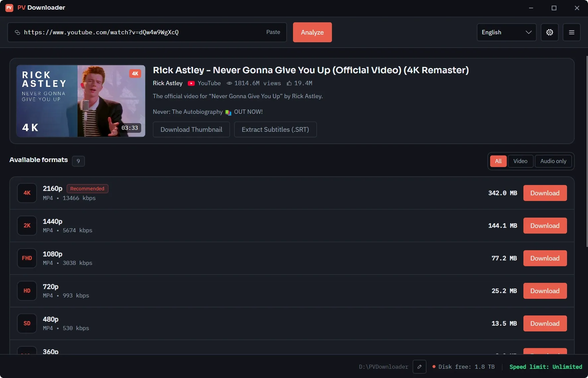588x378 pixels.
Task: Click the thumbs-up likes icon
Action: [289, 83]
